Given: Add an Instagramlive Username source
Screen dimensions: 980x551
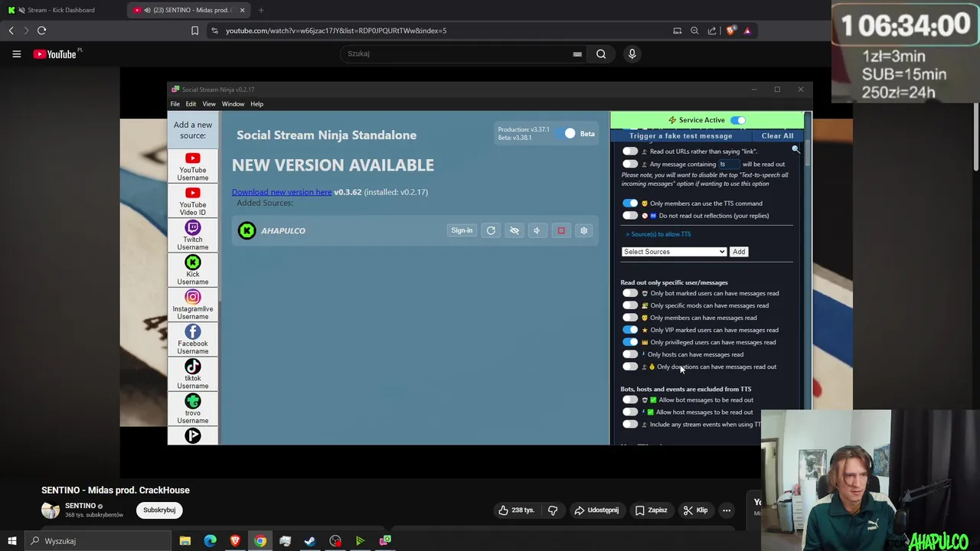Looking at the screenshot, I should point(193,305).
